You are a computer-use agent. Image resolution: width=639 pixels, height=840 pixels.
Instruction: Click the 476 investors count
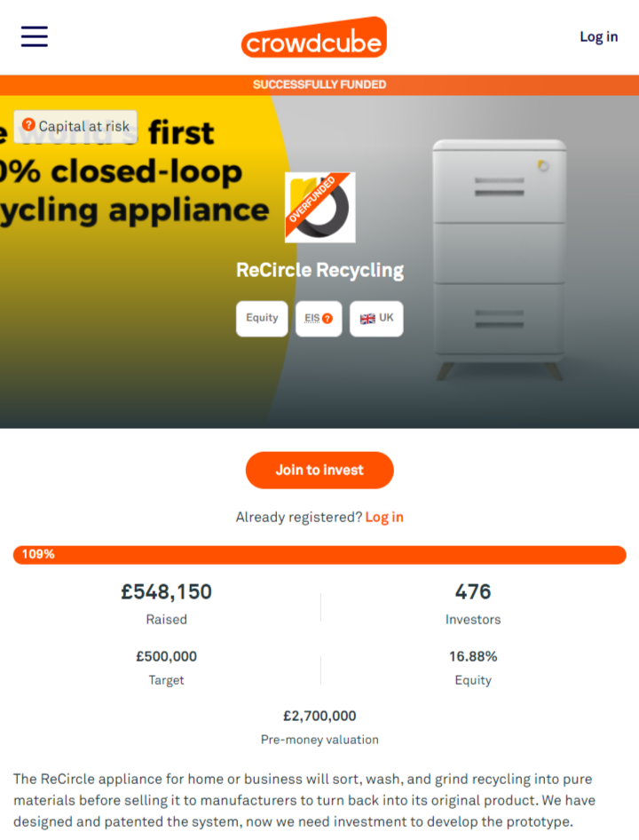(472, 591)
